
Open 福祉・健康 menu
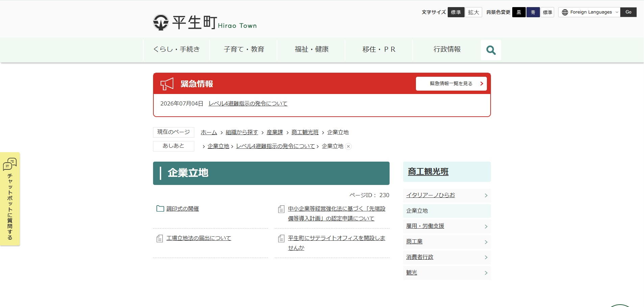click(x=312, y=49)
